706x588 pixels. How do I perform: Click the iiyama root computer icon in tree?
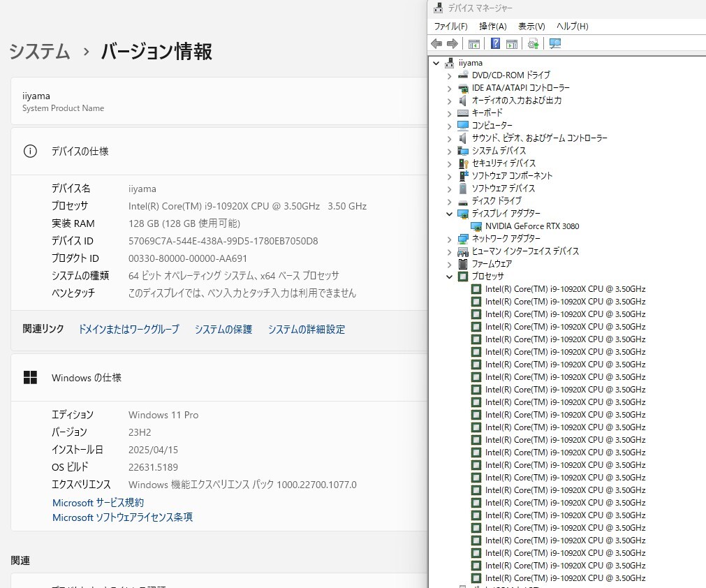click(x=449, y=63)
